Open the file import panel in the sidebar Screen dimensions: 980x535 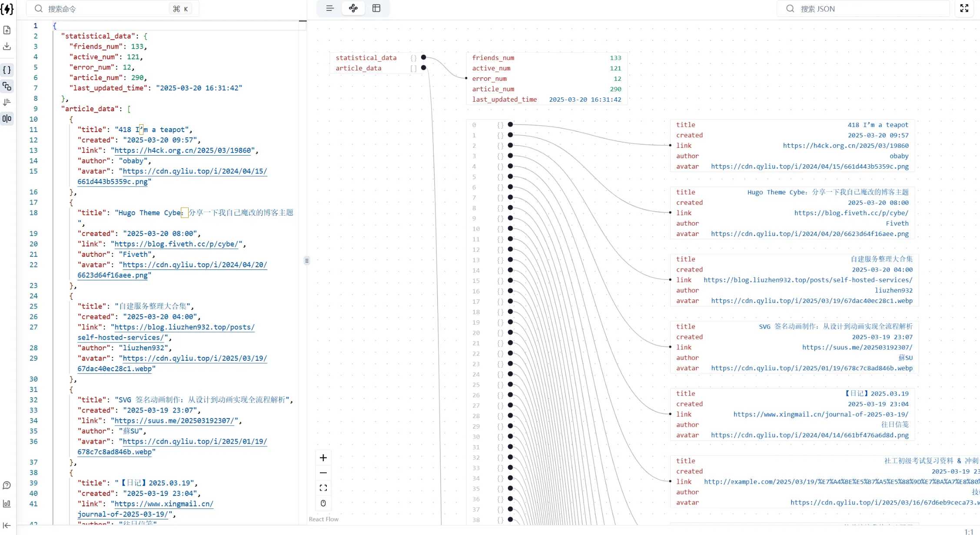pos(7,30)
